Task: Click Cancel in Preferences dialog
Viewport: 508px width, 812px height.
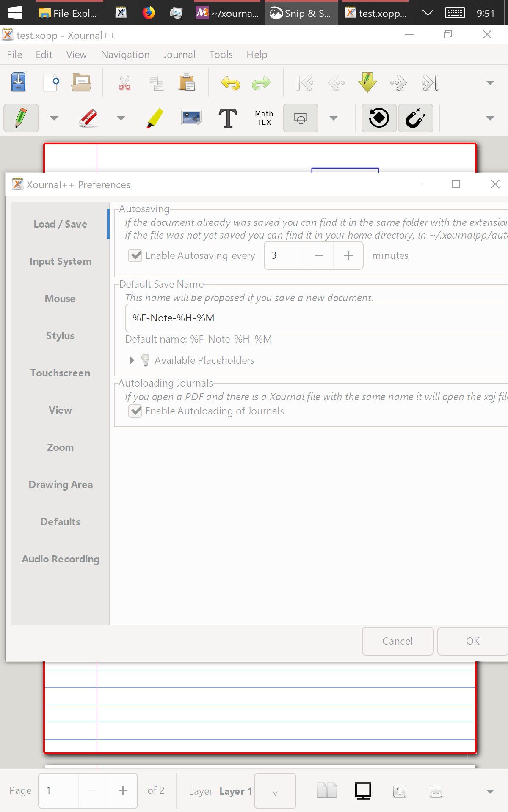Action: 398,641
